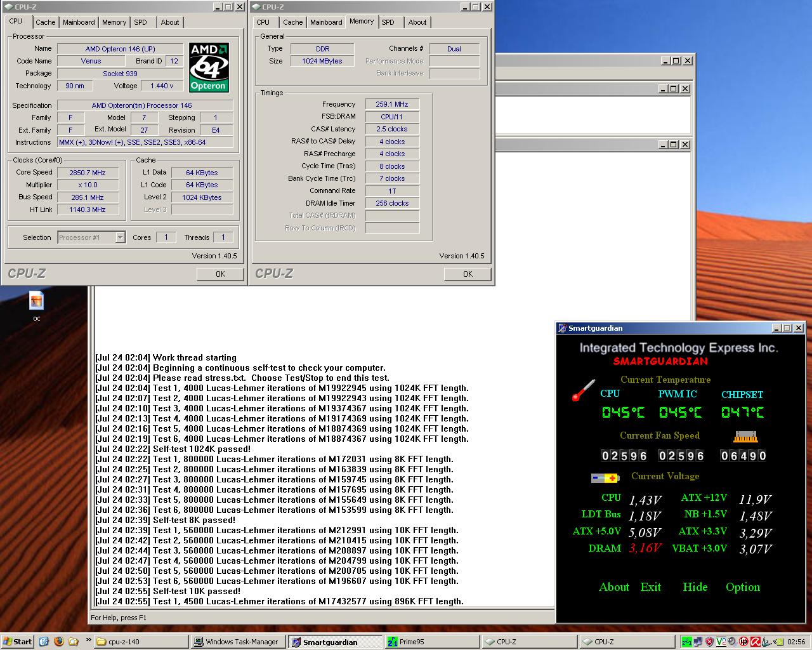Open Cache tab in left CPU-Z window
The width and height of the screenshot is (812, 650).
pyautogui.click(x=46, y=22)
